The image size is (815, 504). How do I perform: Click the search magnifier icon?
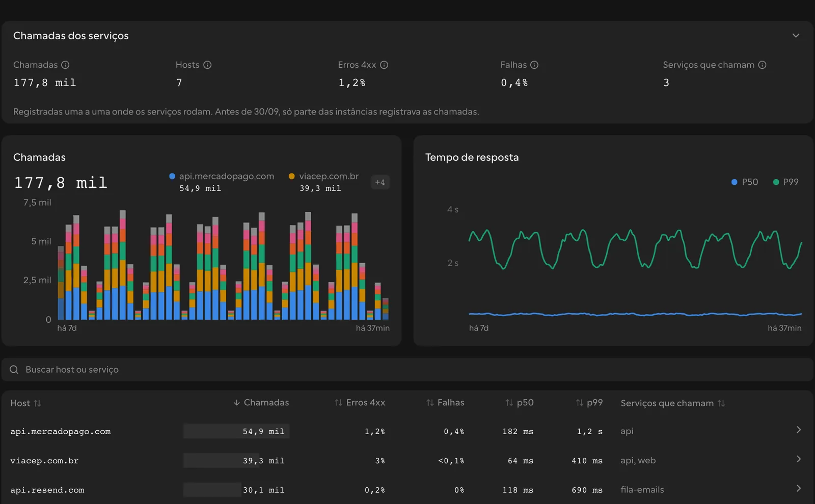[14, 370]
